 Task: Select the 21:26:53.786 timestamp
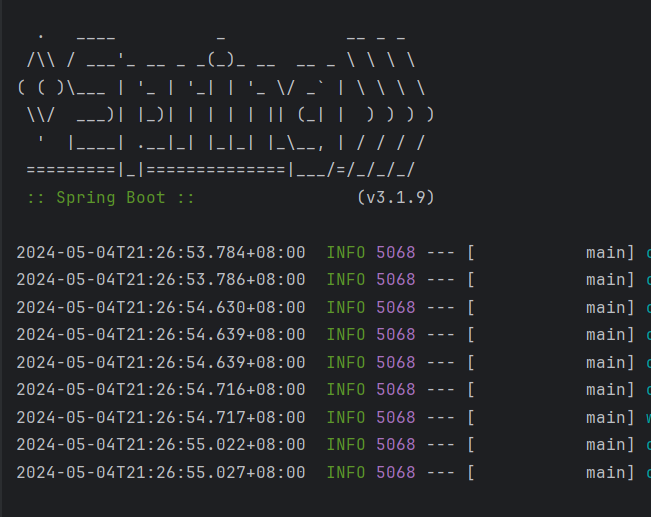(161, 280)
